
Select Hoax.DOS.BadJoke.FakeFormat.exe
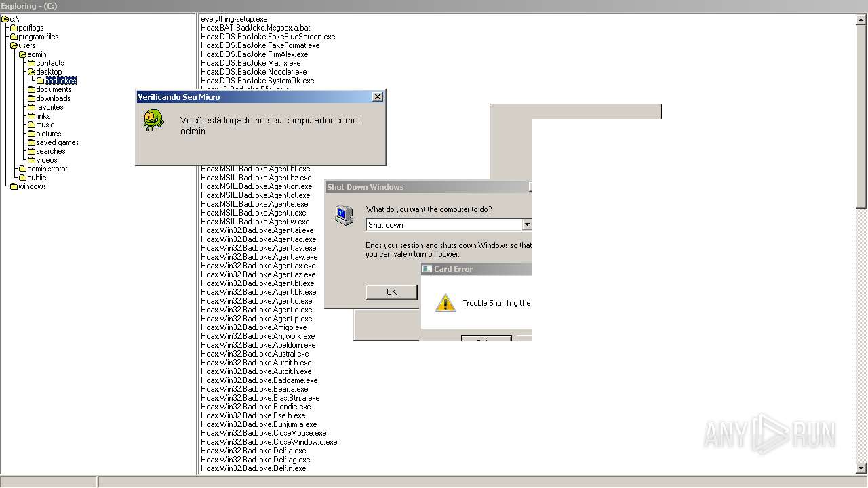[260, 45]
